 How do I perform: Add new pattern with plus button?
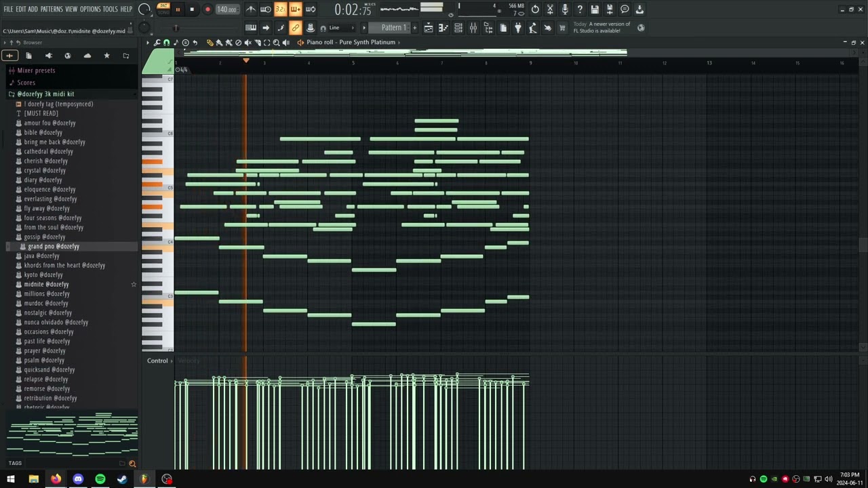pos(414,28)
